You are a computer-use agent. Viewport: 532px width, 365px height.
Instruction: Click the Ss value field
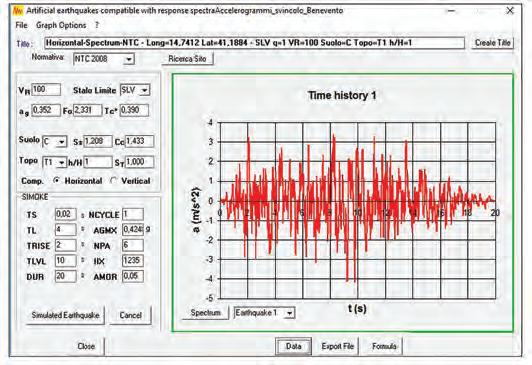point(98,141)
